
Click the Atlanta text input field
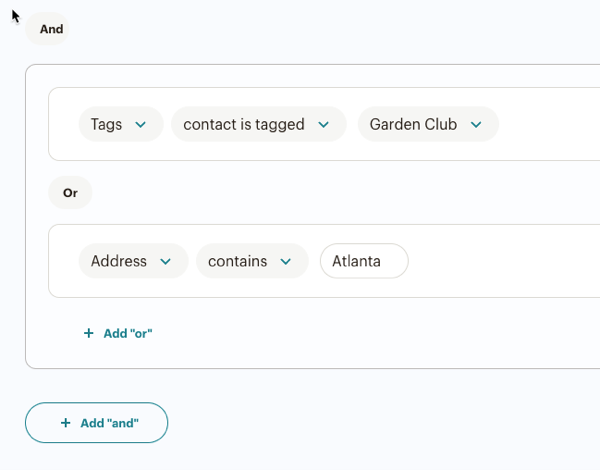(x=363, y=261)
